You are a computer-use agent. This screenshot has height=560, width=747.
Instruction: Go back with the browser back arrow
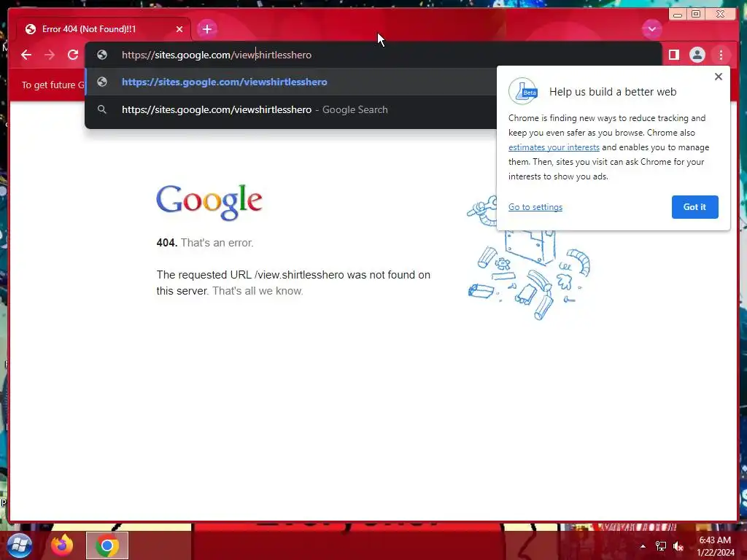[26, 55]
